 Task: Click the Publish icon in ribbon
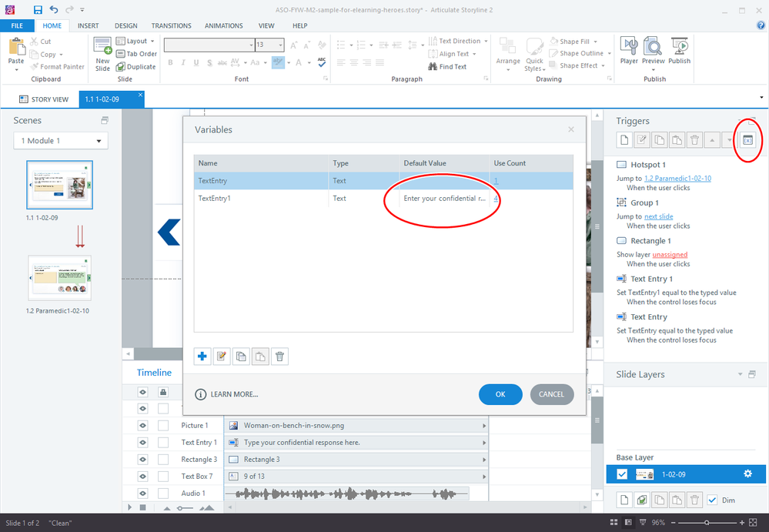pos(679,50)
